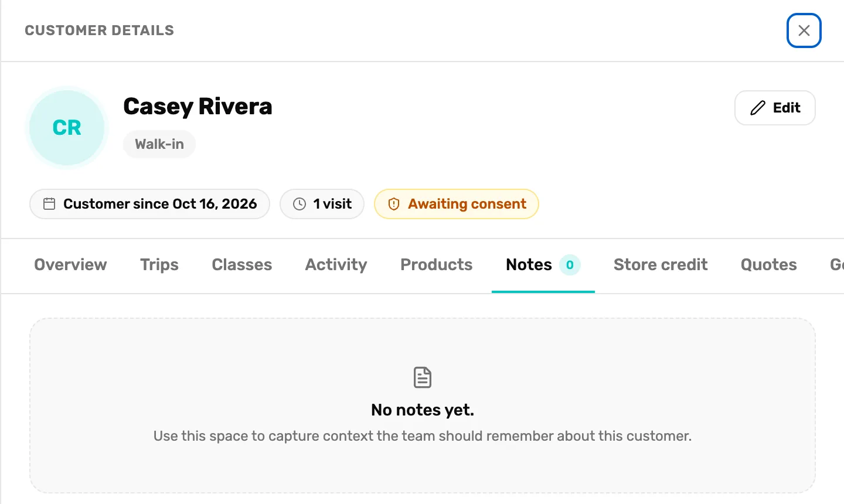The image size is (844, 504).
Task: Click the Notes count badge showing 0
Action: 570,265
